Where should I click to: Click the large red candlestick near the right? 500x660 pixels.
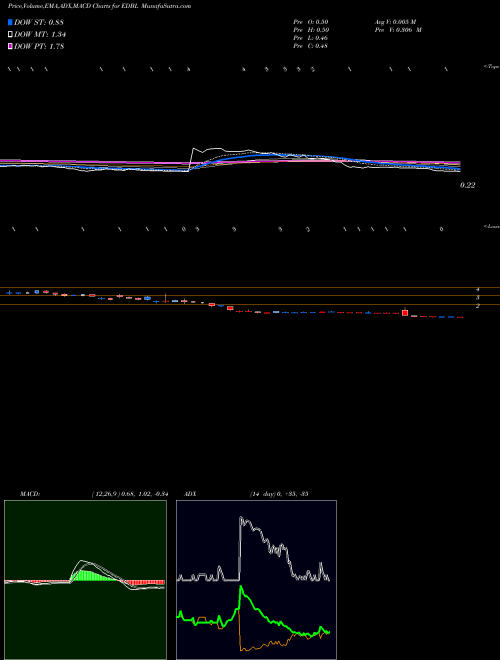point(405,312)
